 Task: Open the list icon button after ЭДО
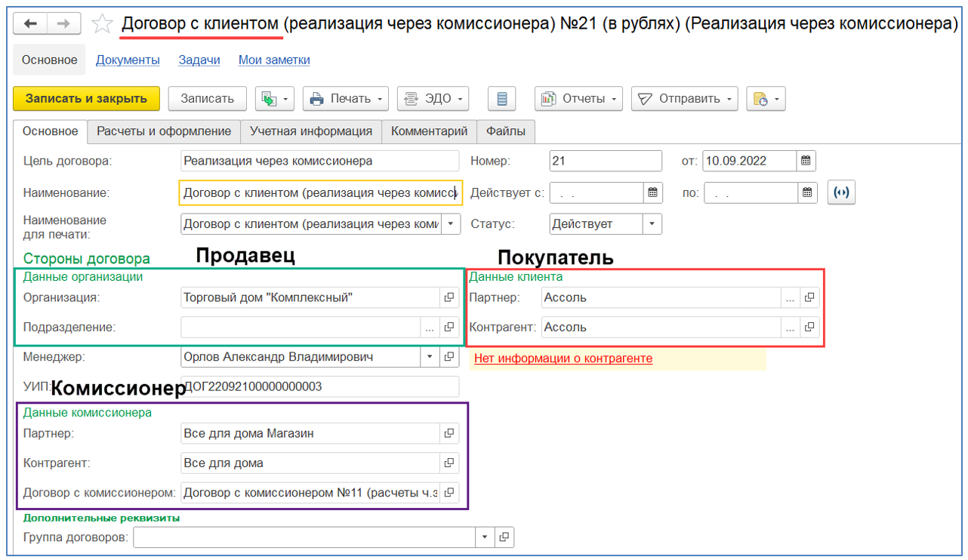(x=501, y=99)
